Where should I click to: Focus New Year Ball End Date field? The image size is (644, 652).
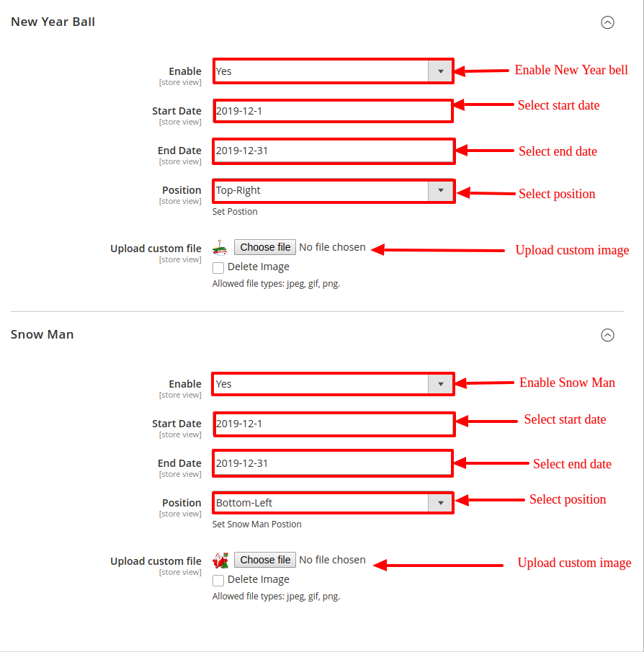tap(333, 151)
